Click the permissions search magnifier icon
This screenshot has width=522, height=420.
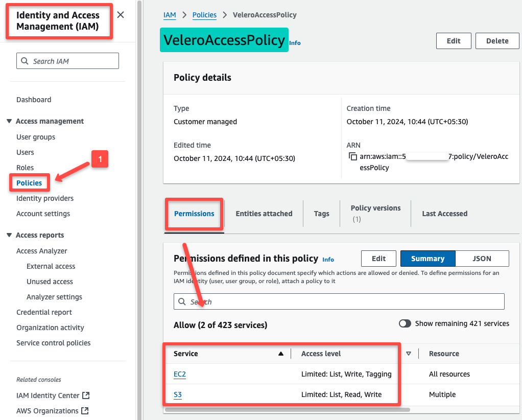(x=182, y=301)
